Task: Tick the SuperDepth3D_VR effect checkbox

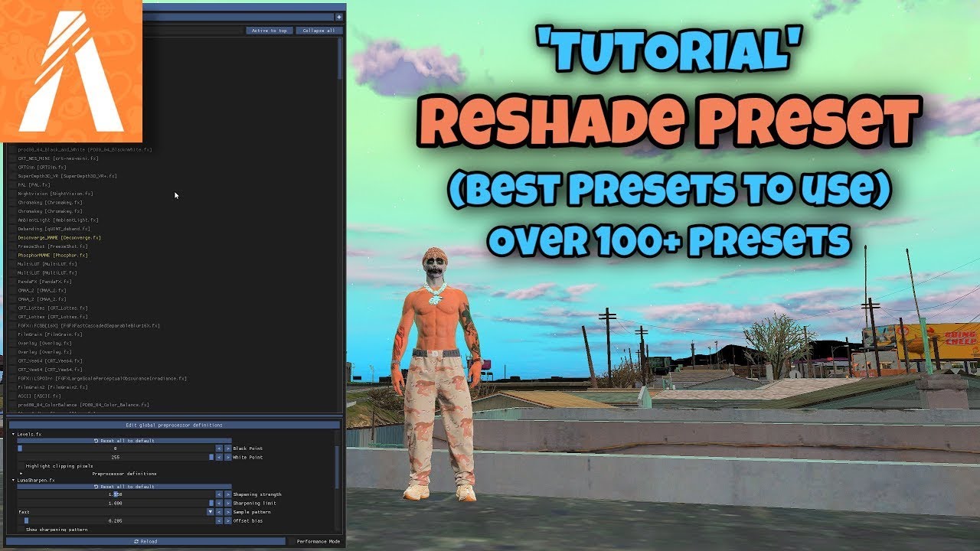Action: pyautogui.click(x=11, y=176)
